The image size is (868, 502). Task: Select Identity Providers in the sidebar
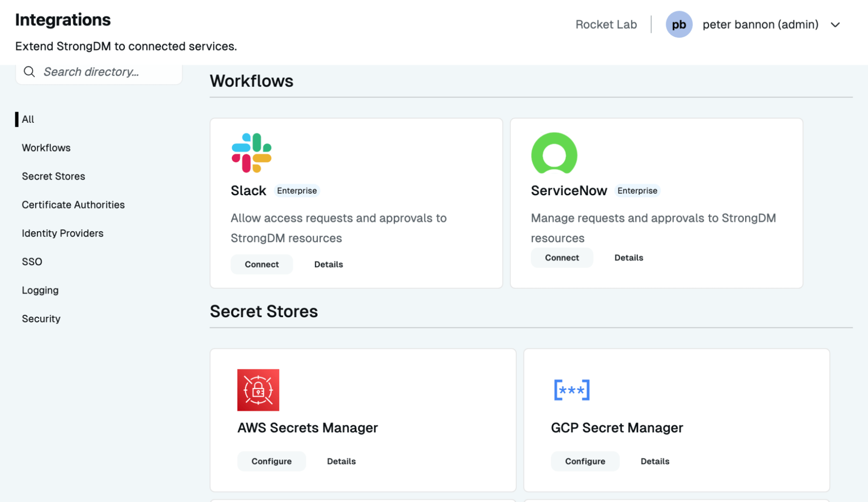[x=62, y=233]
